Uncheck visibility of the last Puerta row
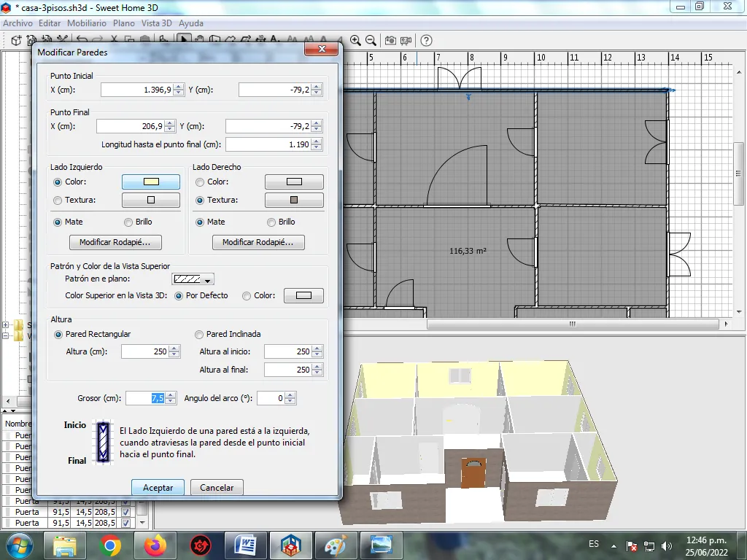This screenshot has height=560, width=747. pyautogui.click(x=125, y=524)
